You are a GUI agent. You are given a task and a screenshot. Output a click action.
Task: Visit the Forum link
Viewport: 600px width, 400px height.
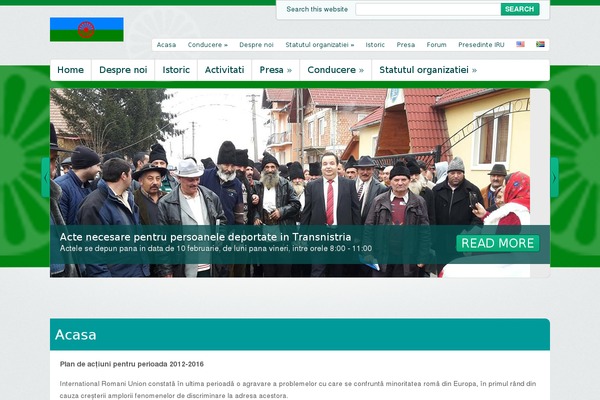[437, 45]
